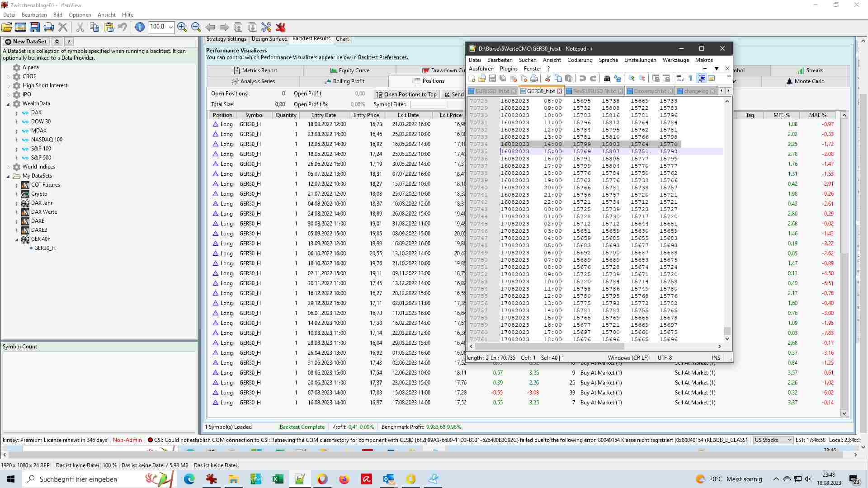Click the IrfanView zoom-in magnifier icon

pos(182,27)
